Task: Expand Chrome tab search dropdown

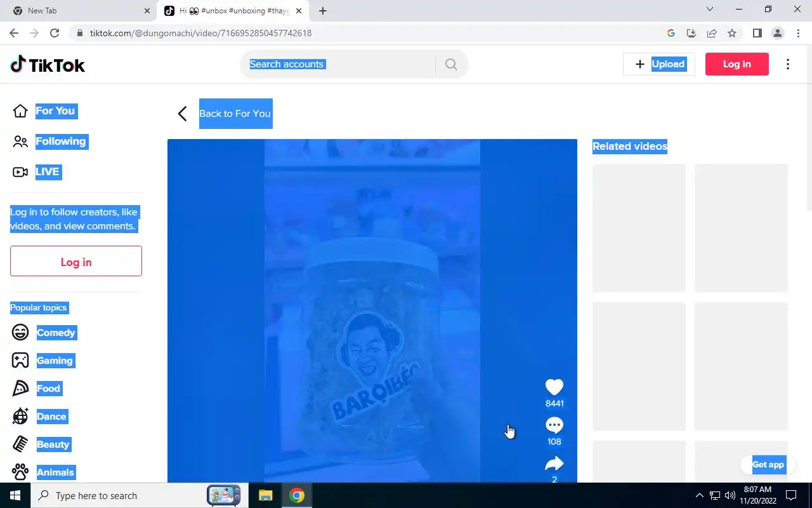Action: click(710, 10)
